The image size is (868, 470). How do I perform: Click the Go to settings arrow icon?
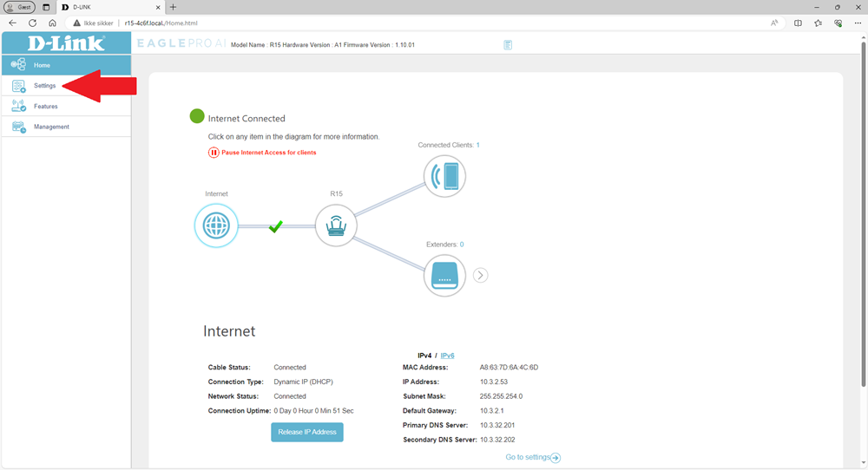556,458
